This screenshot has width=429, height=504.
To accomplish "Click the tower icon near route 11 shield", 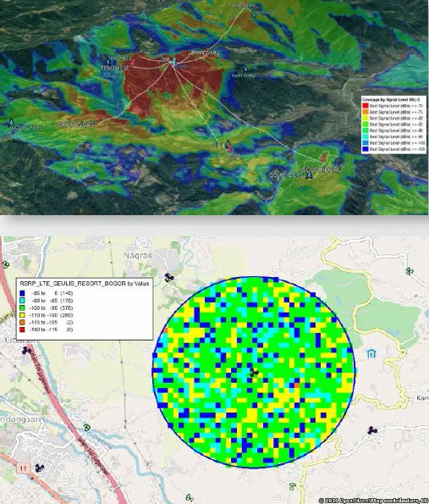I will pos(39,468).
